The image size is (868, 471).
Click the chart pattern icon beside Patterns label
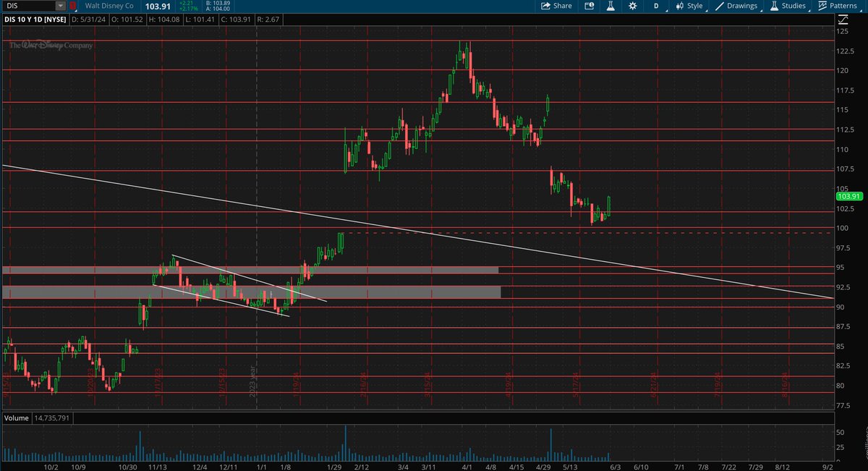(x=822, y=6)
